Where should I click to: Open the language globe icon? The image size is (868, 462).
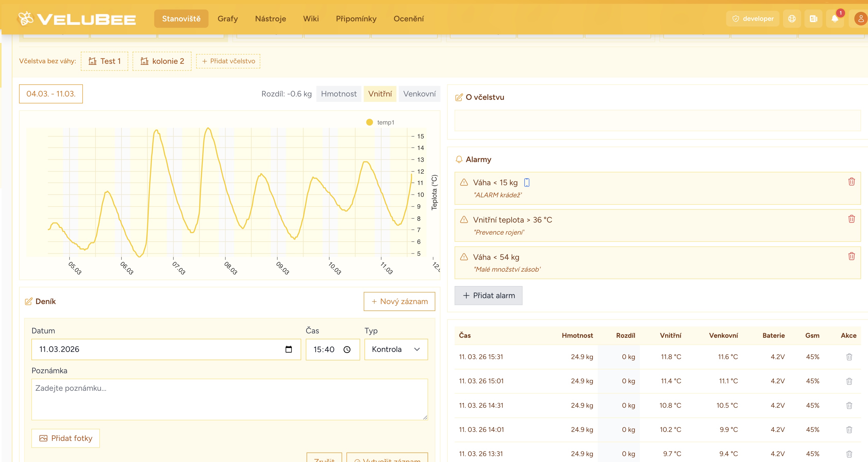[792, 19]
